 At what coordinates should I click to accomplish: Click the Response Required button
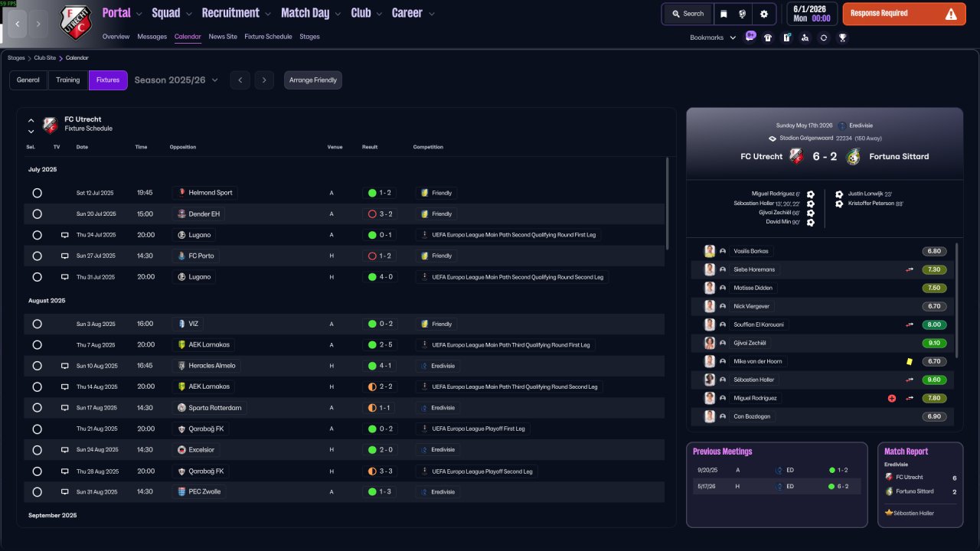tap(904, 14)
